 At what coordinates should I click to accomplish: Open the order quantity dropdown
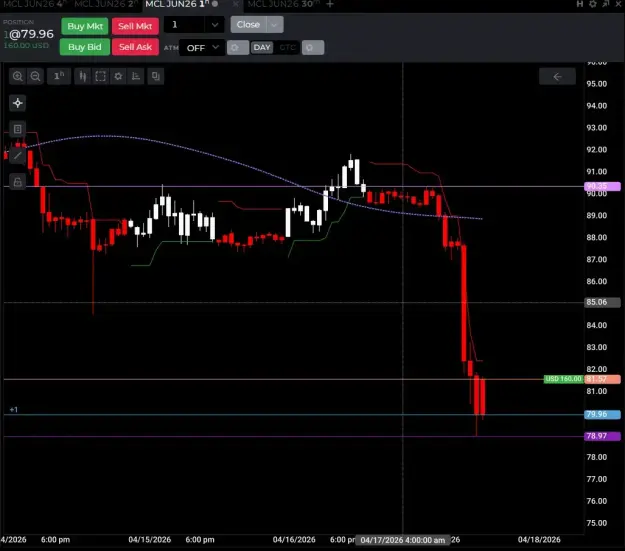click(x=214, y=25)
